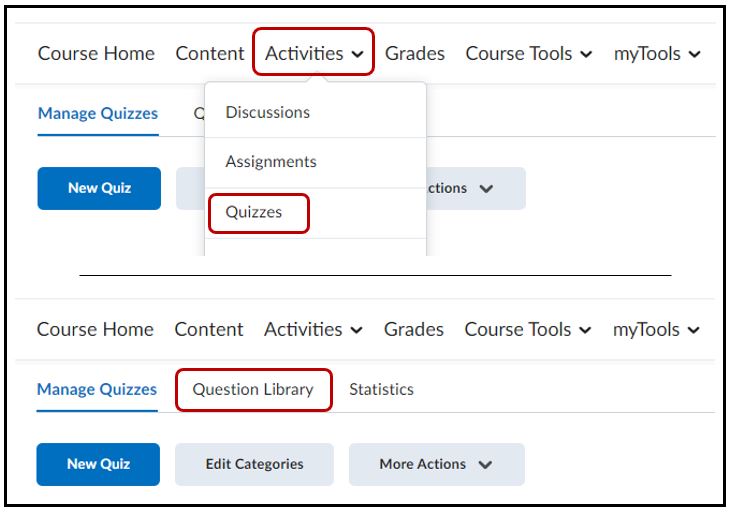Viewport: 732px width, 513px height.
Task: Expand the lower More Actions dropdown
Action: click(x=436, y=464)
